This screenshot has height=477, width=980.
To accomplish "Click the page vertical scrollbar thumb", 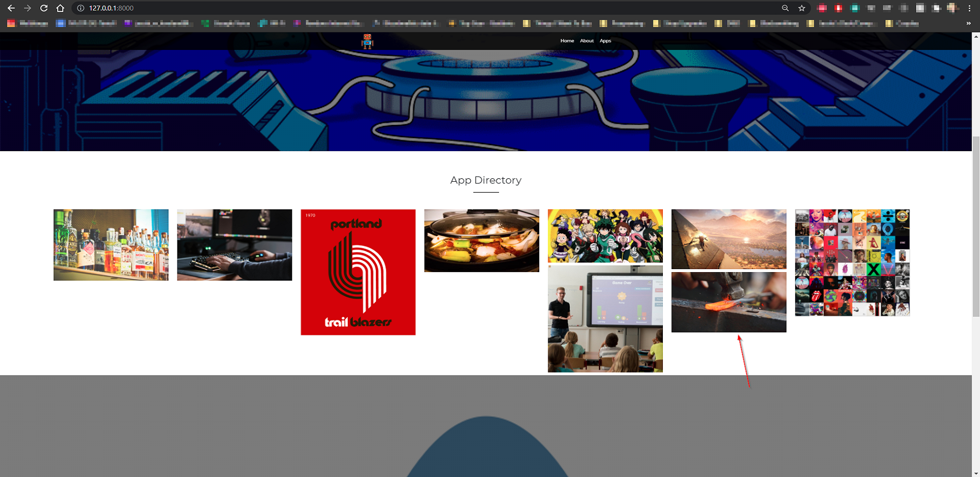I will (976, 226).
